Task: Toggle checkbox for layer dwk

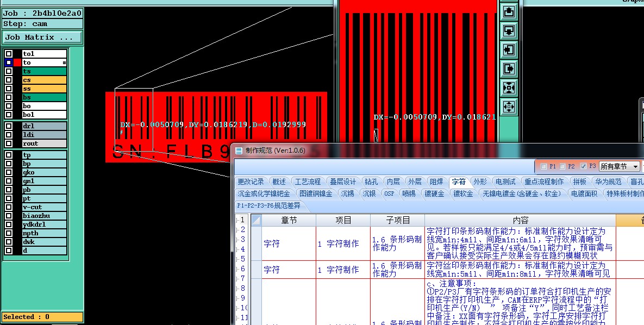Action: [9, 242]
